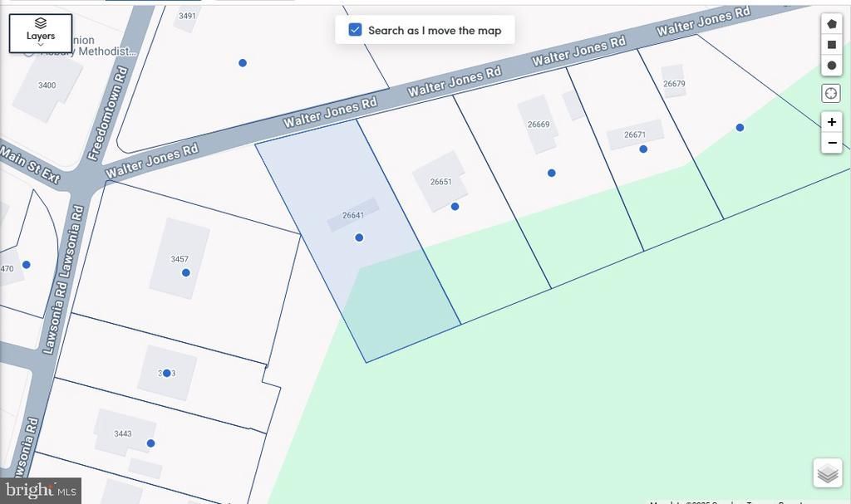Click the property marker at 26641
Viewport: 851px width, 504px height.
359,237
